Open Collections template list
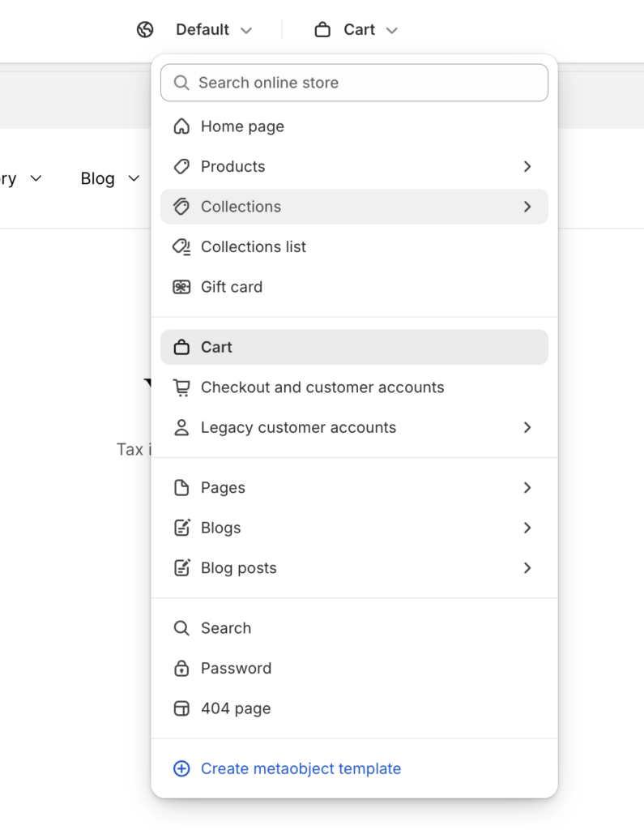 tap(354, 207)
